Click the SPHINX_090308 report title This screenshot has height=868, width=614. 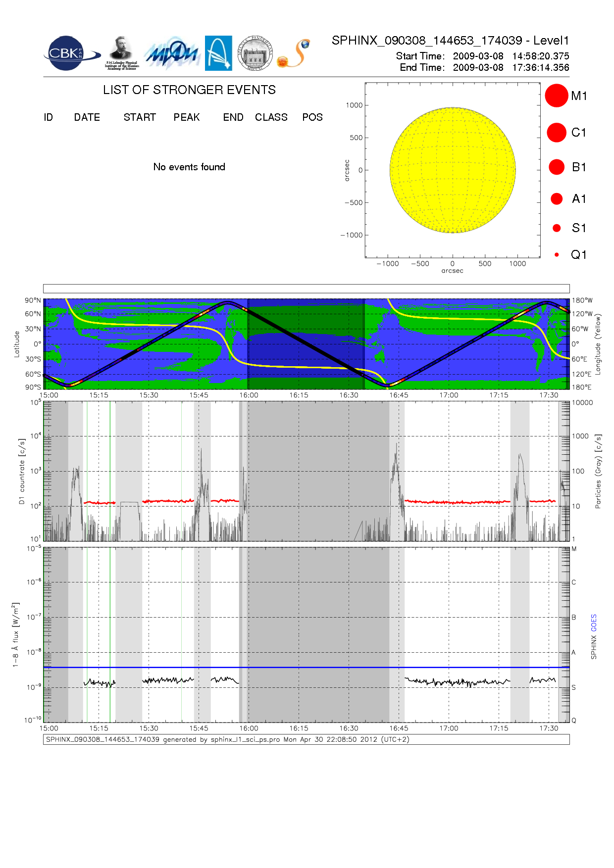pyautogui.click(x=450, y=41)
